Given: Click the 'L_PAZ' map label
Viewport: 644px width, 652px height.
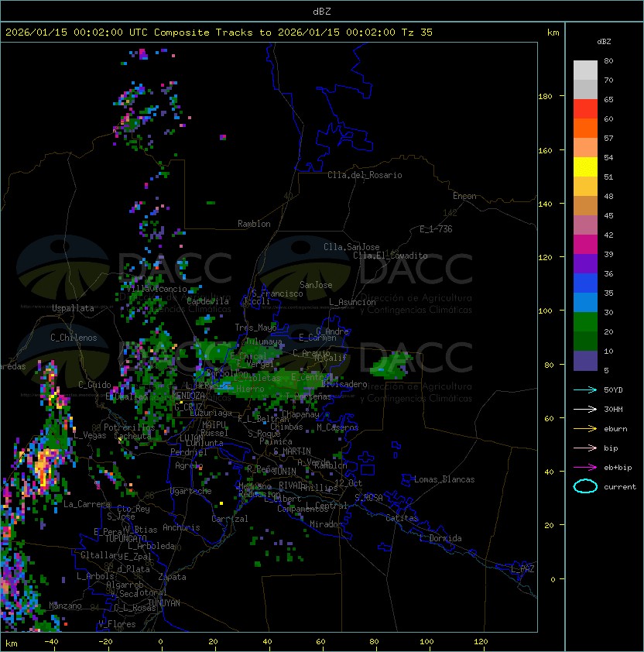Looking at the screenshot, I should point(522,569).
